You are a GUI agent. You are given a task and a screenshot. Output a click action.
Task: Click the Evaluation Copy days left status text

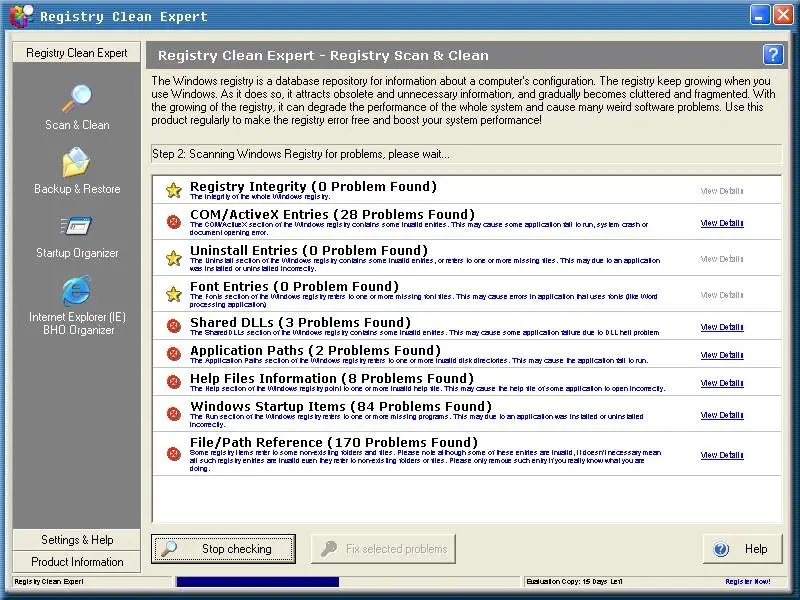(574, 582)
